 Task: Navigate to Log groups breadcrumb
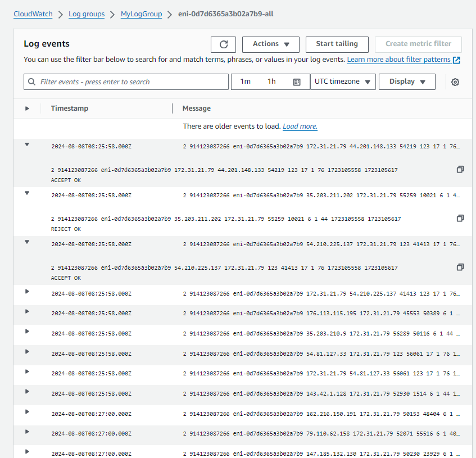click(x=87, y=14)
